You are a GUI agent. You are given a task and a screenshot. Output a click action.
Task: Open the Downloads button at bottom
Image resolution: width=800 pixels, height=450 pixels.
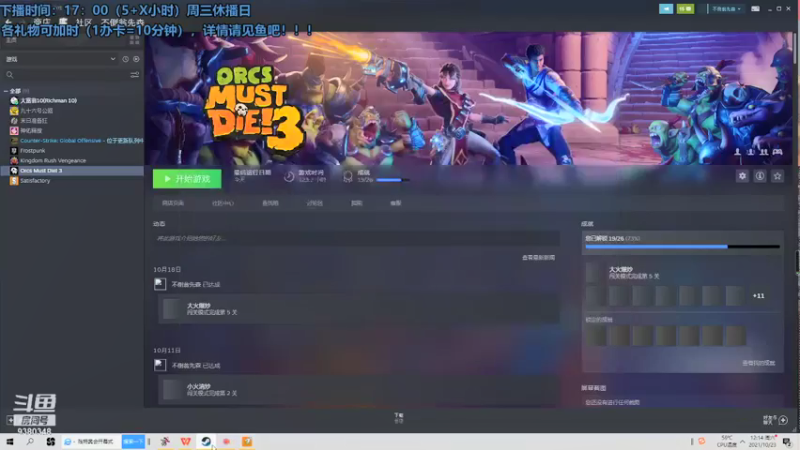pyautogui.click(x=399, y=418)
